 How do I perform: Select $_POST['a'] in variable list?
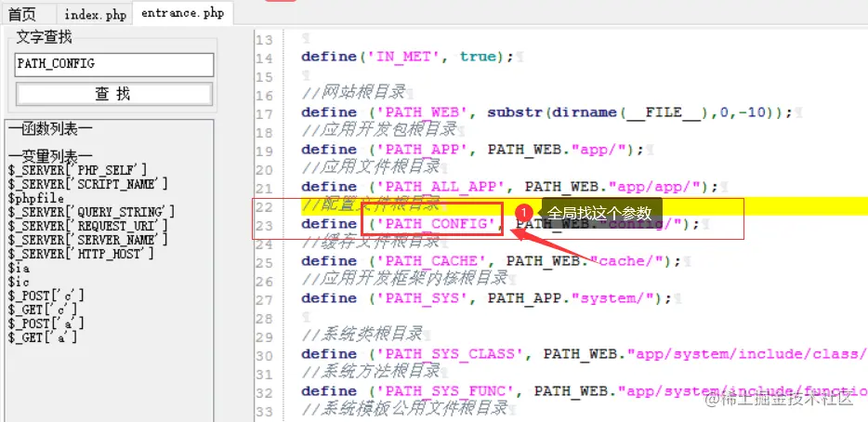pyautogui.click(x=46, y=323)
